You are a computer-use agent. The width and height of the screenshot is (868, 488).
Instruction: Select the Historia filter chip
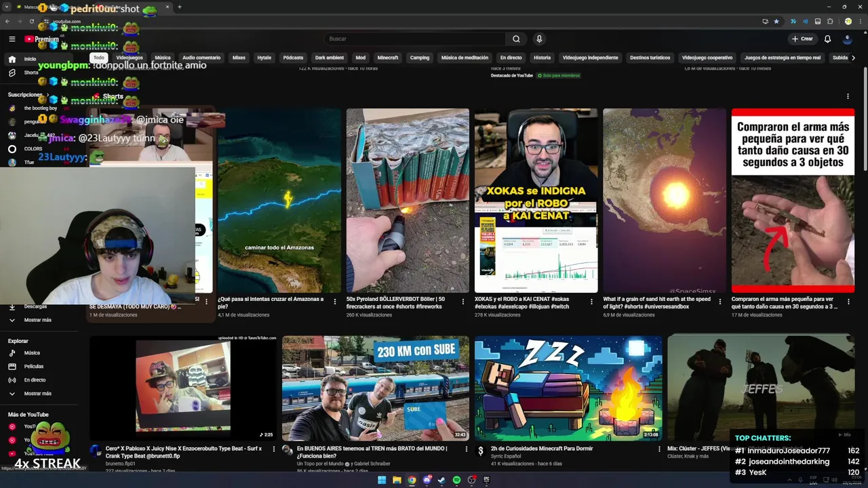click(x=542, y=58)
